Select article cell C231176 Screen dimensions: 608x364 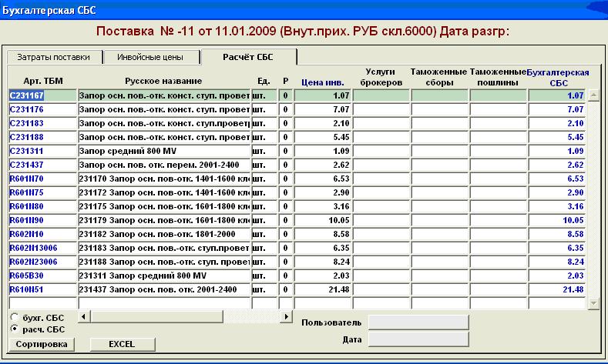click(x=42, y=109)
